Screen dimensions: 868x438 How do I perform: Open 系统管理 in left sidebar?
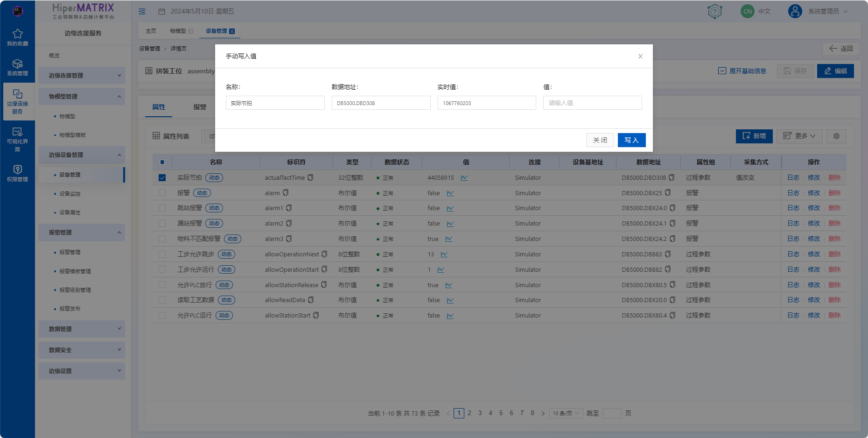[17, 67]
